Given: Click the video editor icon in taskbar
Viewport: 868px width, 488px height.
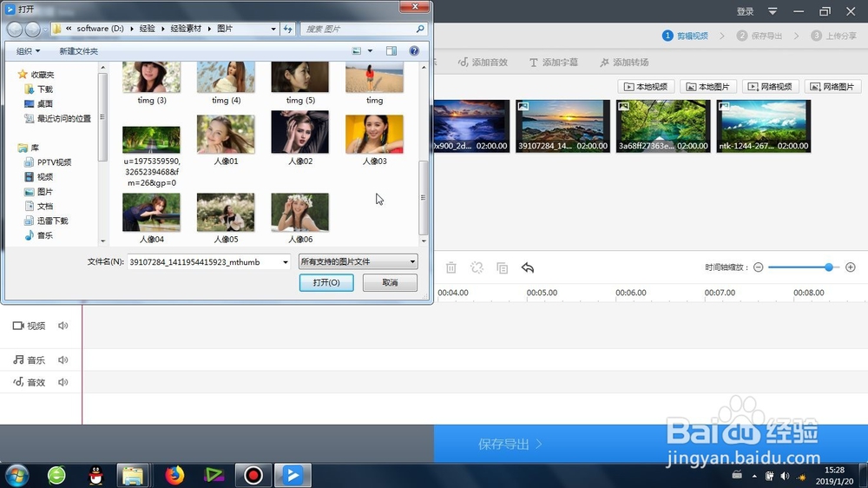Looking at the screenshot, I should [293, 475].
